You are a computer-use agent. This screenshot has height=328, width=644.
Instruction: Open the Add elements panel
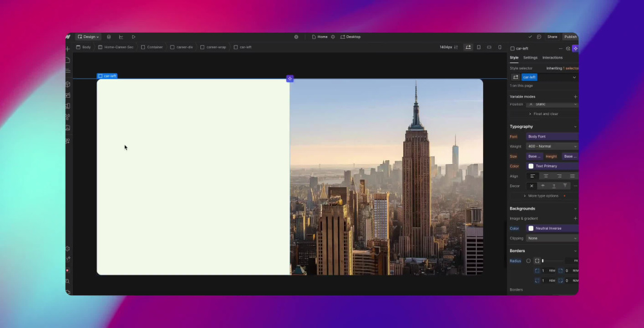(x=68, y=49)
